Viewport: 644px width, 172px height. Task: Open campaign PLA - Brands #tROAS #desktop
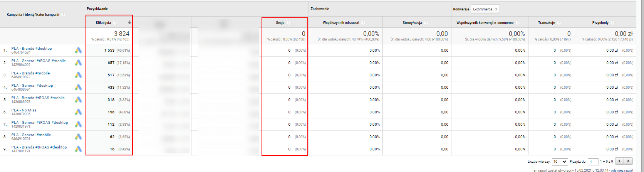(x=39, y=147)
